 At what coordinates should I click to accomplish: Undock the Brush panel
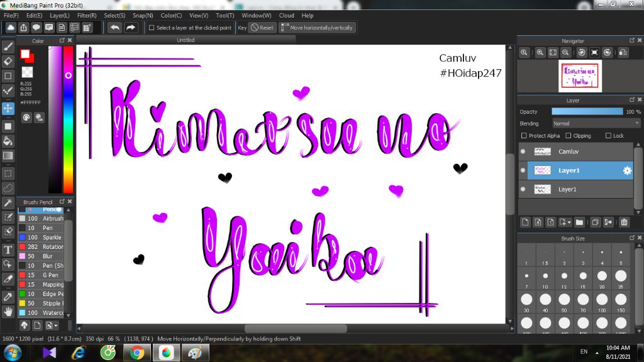tap(62, 202)
